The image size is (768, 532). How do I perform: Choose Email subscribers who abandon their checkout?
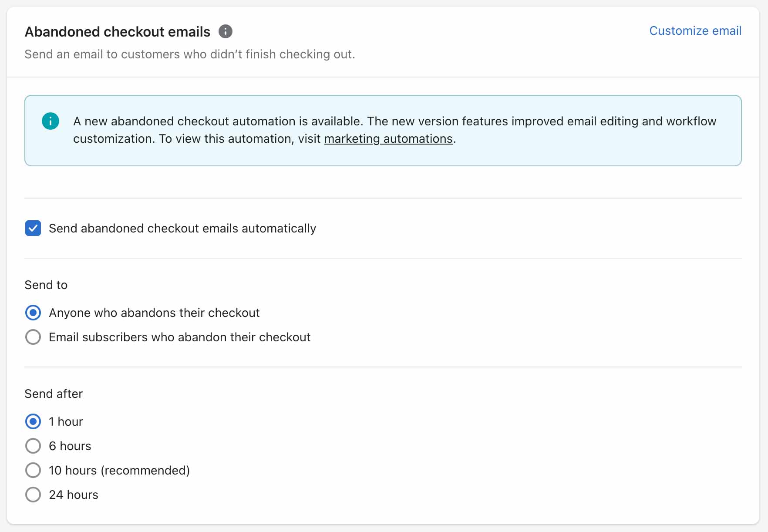(33, 337)
